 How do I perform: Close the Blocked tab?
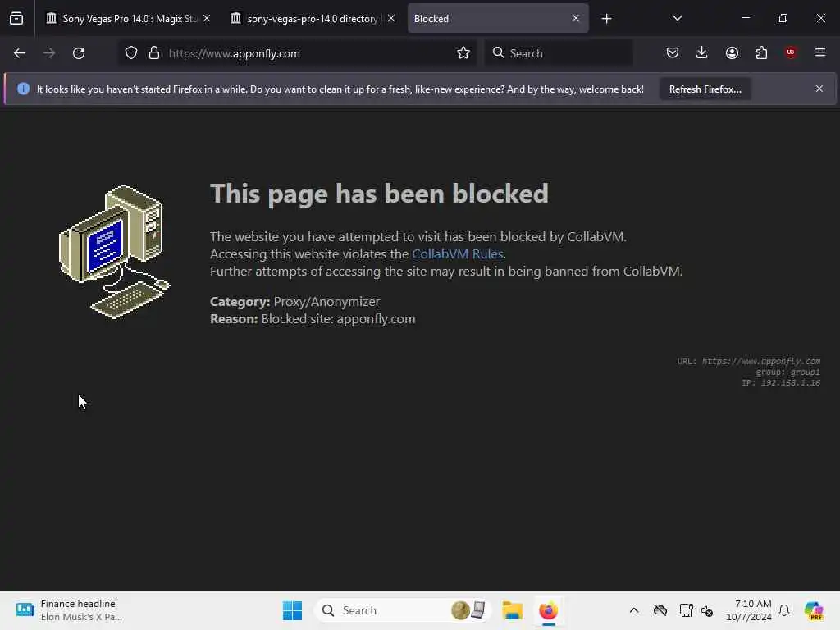[x=576, y=18]
